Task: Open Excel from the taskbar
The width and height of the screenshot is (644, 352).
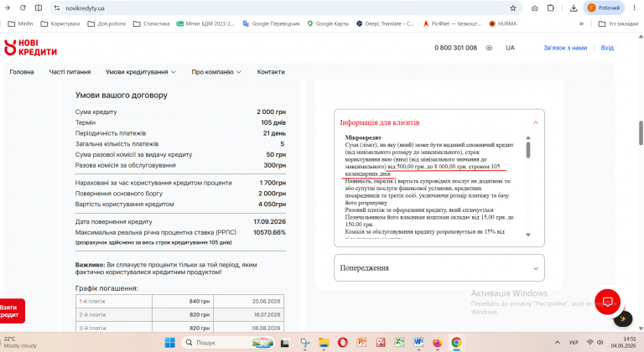Action: click(399, 342)
